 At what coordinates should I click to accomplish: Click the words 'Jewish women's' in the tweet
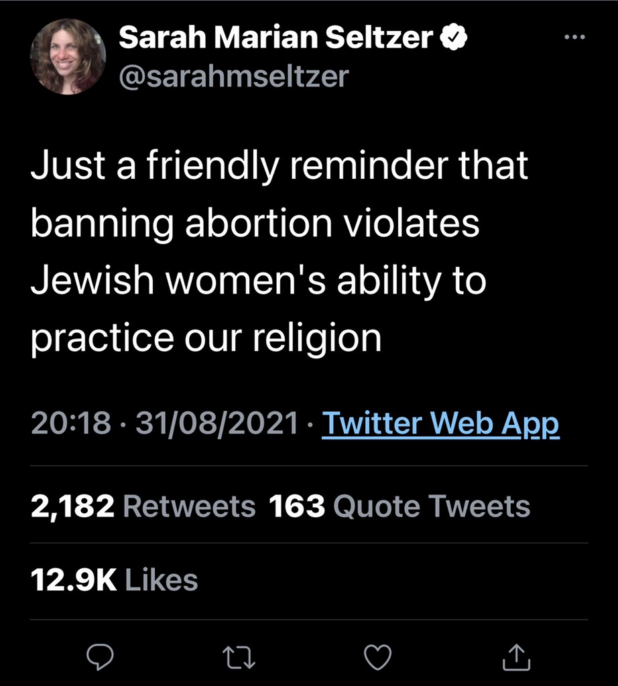166,281
